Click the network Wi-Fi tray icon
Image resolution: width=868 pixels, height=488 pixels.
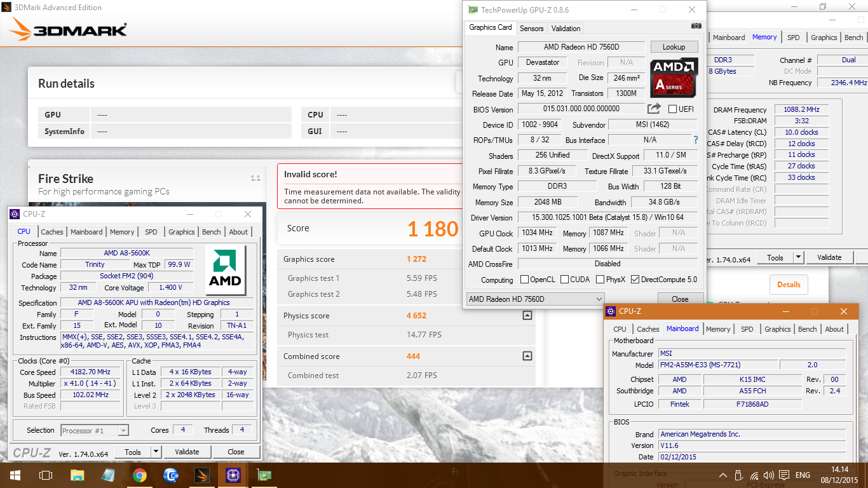(x=754, y=475)
